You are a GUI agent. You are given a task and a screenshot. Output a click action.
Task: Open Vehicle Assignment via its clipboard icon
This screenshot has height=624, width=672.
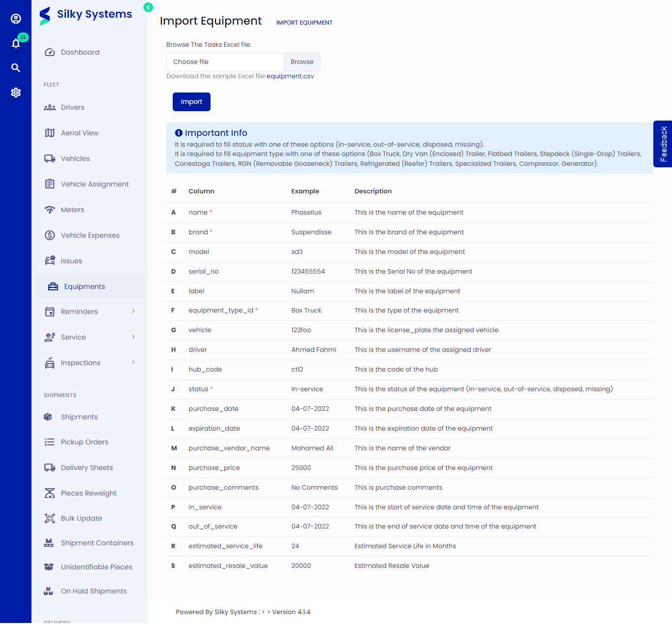[x=50, y=184]
